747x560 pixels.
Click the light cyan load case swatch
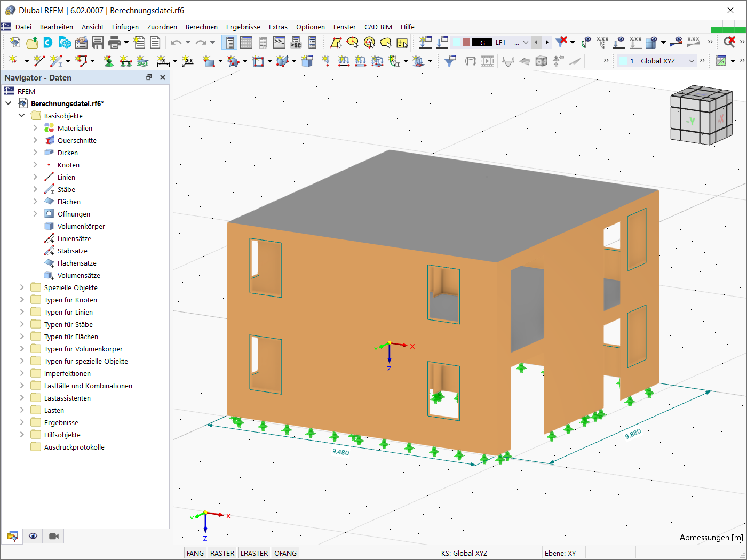tap(457, 42)
